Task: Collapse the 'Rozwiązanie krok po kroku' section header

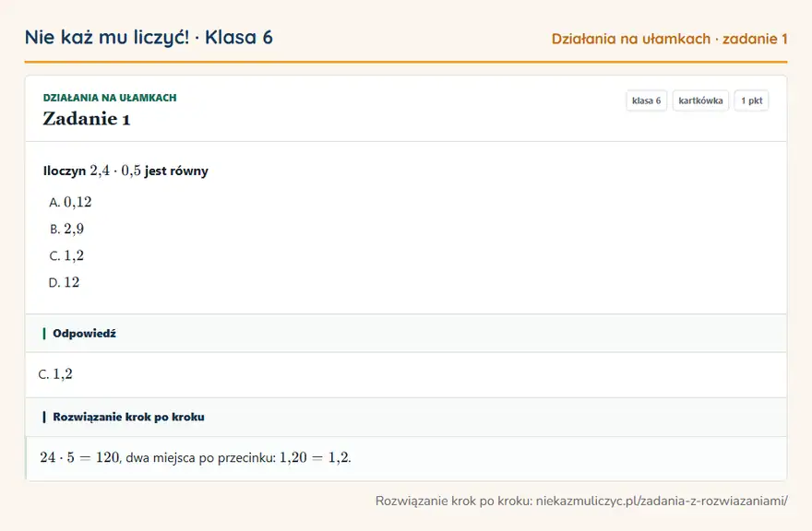Action: (406, 417)
